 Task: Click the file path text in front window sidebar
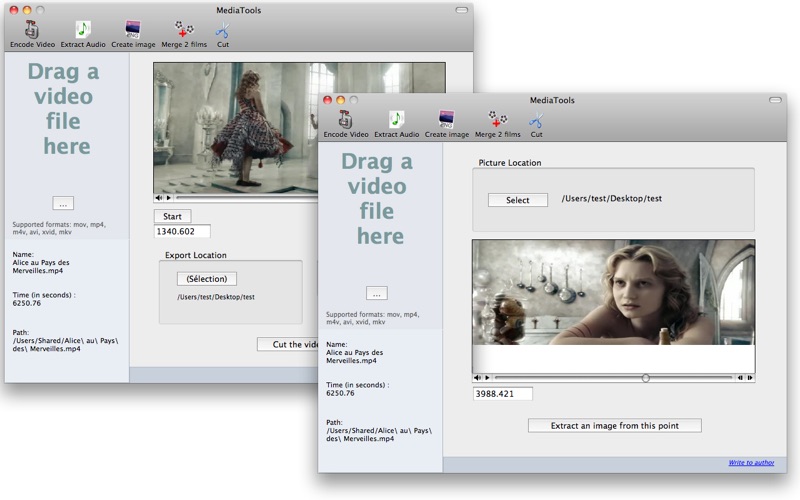coord(379,435)
